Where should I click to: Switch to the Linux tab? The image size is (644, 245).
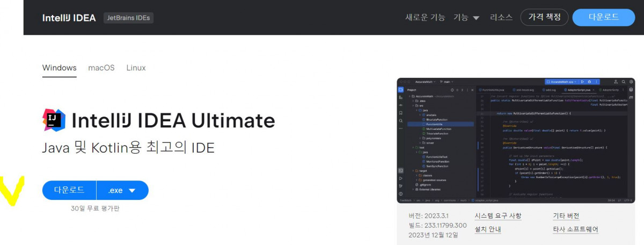point(136,68)
